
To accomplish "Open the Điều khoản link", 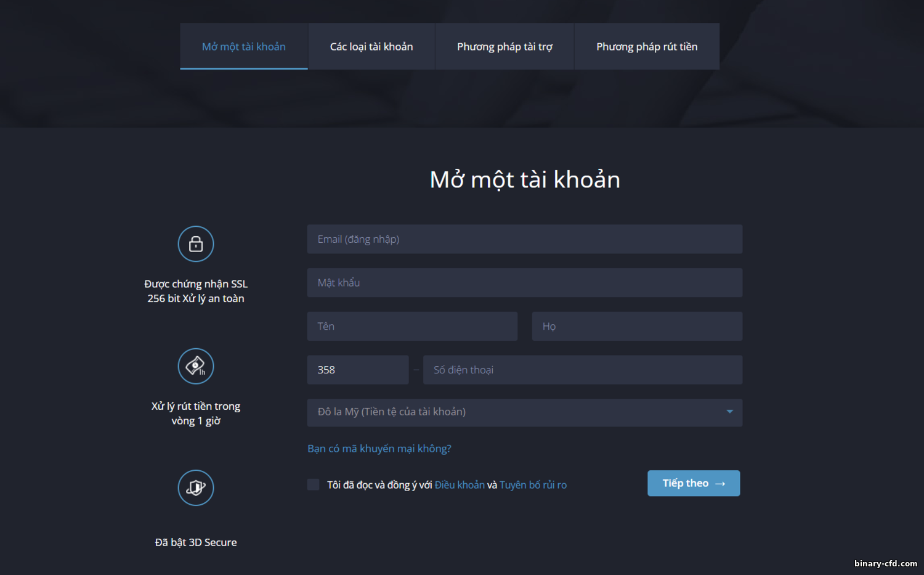I will 460,485.
